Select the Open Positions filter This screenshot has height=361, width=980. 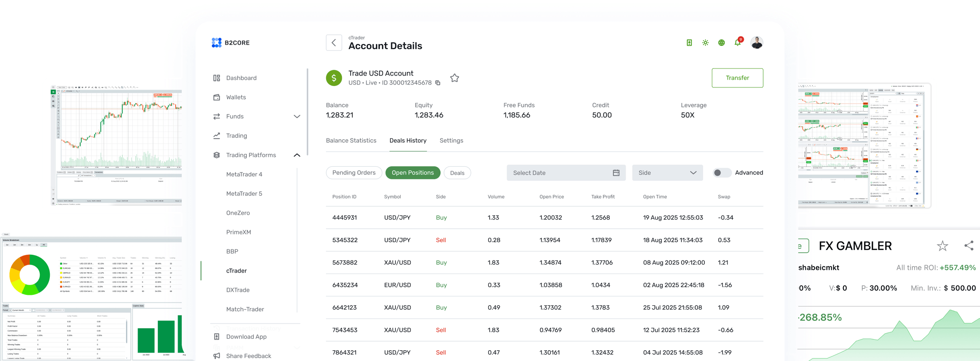(413, 173)
